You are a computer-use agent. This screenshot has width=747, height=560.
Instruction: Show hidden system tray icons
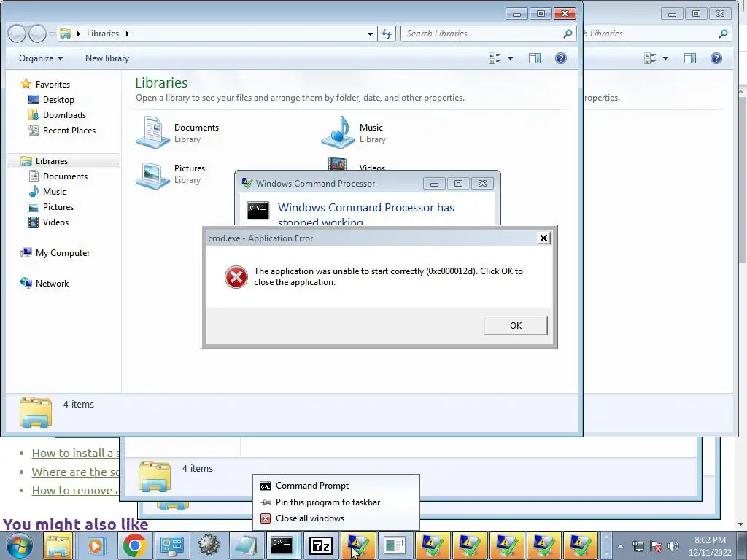click(x=620, y=546)
